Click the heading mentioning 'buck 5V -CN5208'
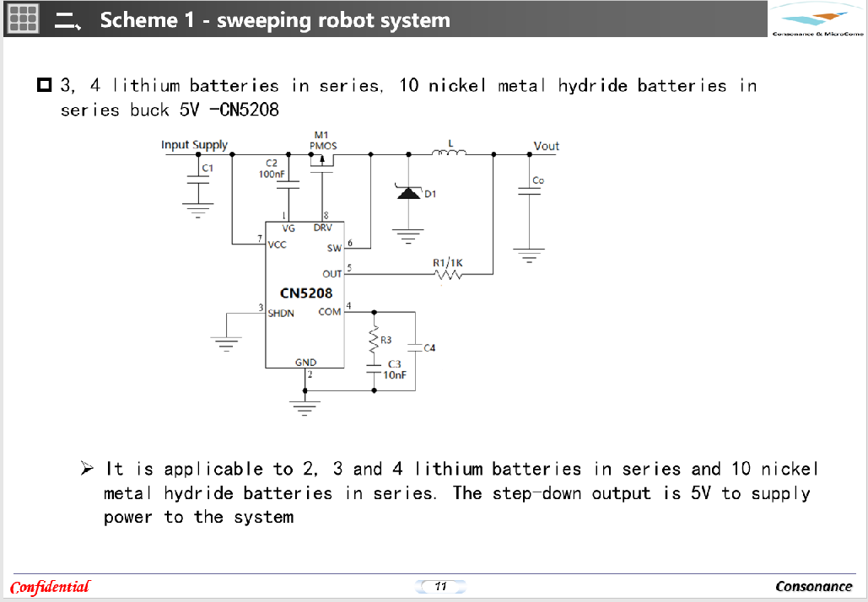This screenshot has width=868, height=602. coord(408,98)
